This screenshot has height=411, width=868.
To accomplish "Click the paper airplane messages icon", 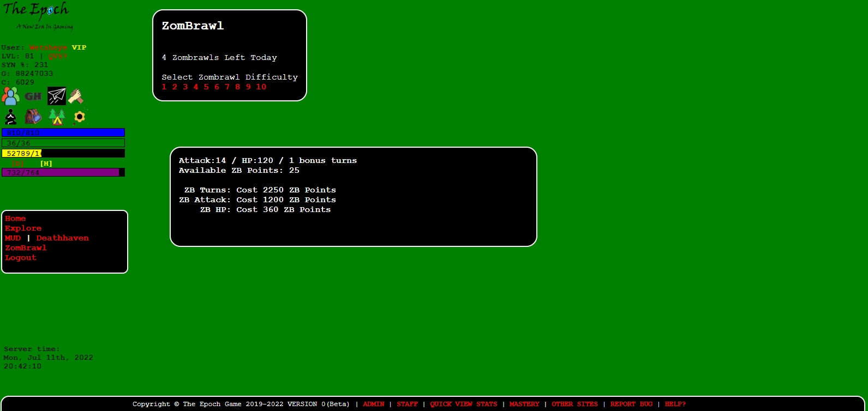I will (57, 96).
